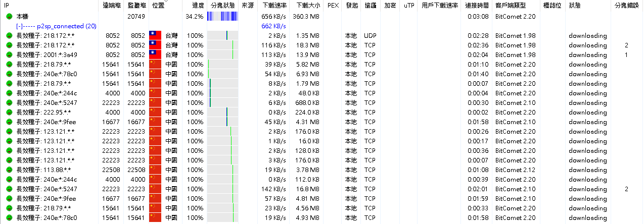
Task: Click Taiwan flag in the UDP peer row
Action: (x=155, y=36)
